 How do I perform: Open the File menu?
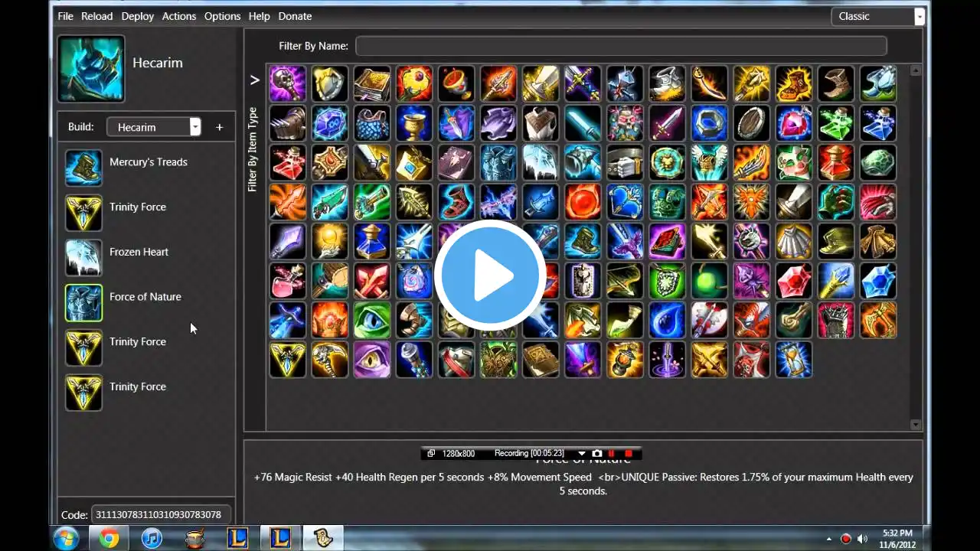(65, 16)
